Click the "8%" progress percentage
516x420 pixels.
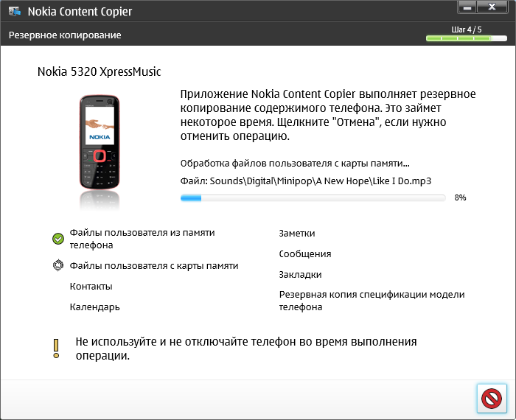point(460,197)
